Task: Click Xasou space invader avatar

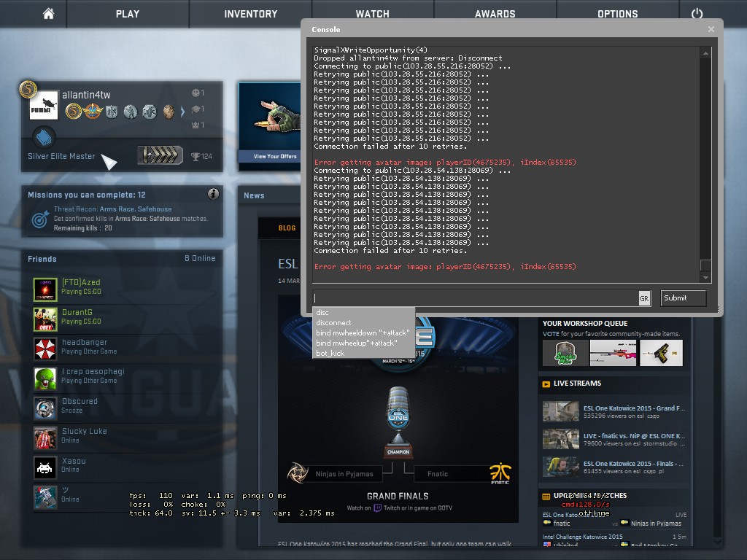Action: pos(45,467)
